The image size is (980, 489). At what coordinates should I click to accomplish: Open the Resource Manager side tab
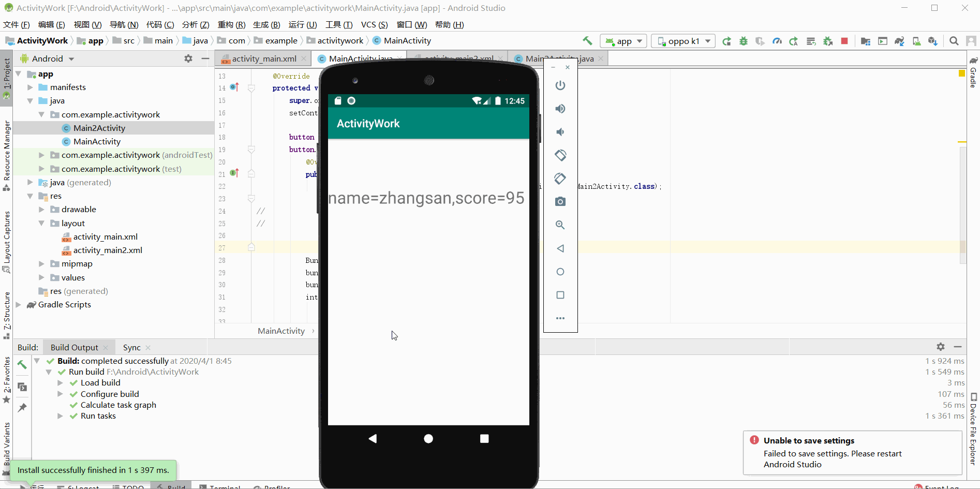pos(7,155)
